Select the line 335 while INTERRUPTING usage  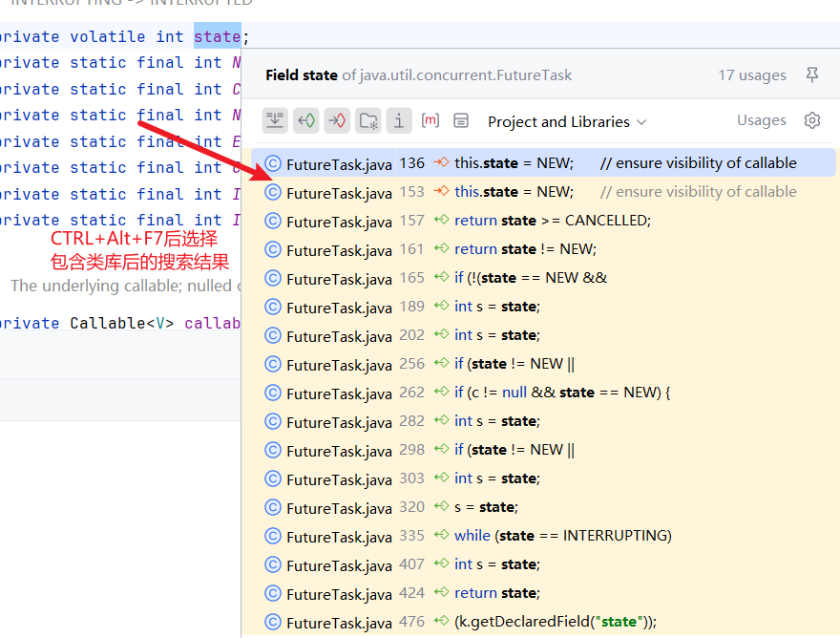click(x=562, y=536)
